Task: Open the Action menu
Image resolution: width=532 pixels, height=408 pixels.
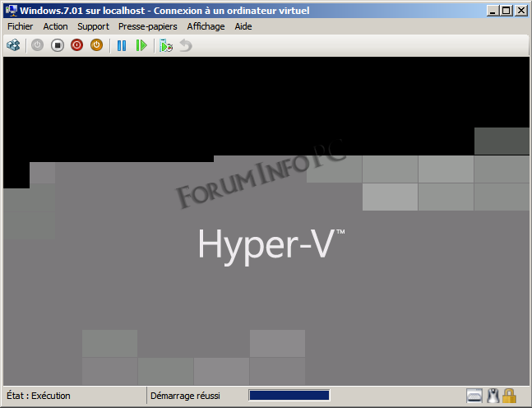Action: (x=55, y=26)
